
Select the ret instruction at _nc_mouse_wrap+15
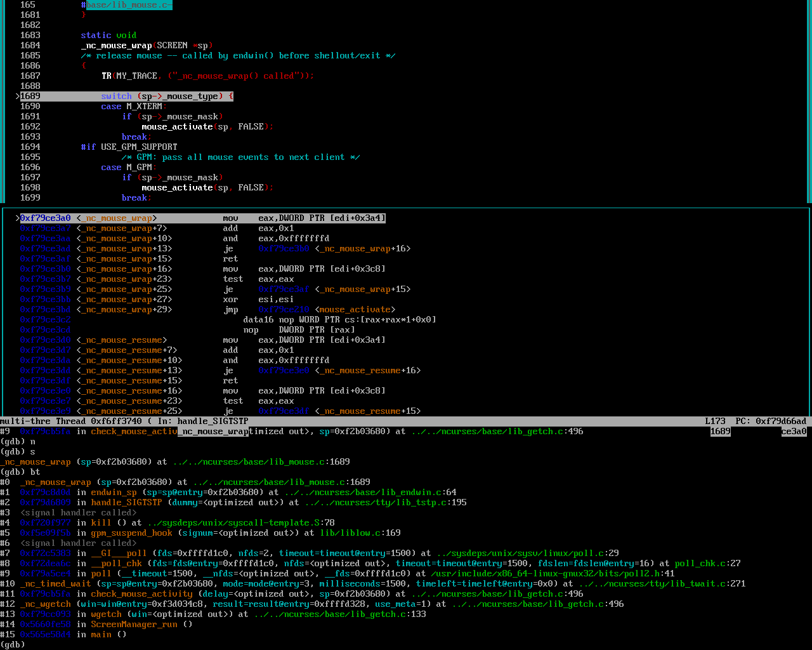[230, 259]
